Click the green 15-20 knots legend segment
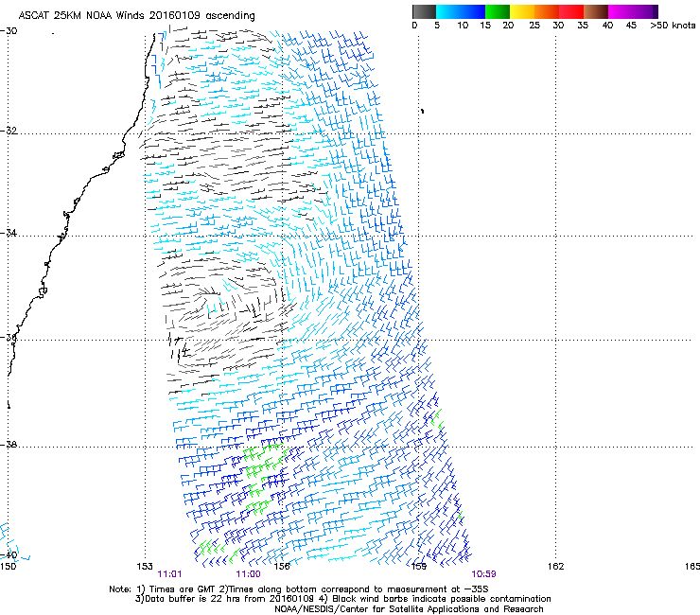The image size is (700, 615). click(498, 11)
